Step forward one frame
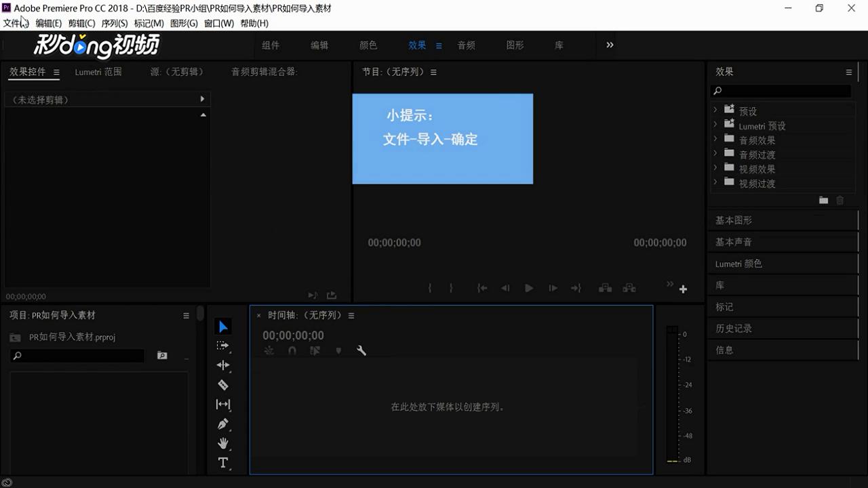The width and height of the screenshot is (868, 488). click(553, 288)
